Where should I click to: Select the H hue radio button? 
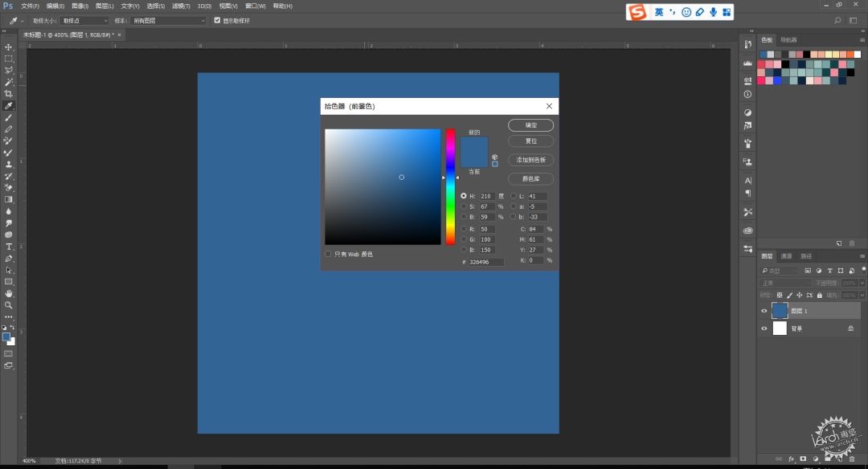pyautogui.click(x=464, y=196)
